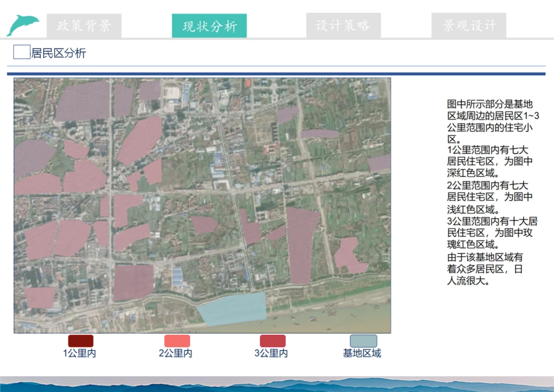The image size is (554, 392).
Task: Click the dark red 1公里内 color block
Action: pyautogui.click(x=80, y=339)
